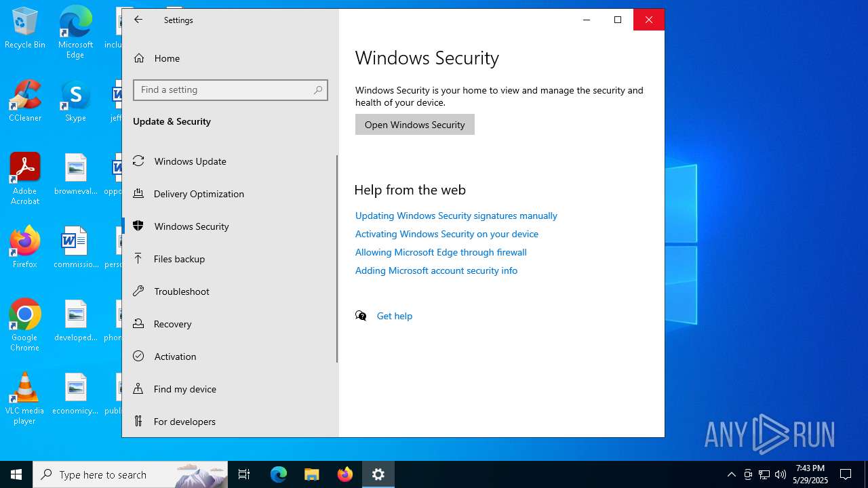Maximize the Settings window
This screenshot has width=868, height=488.
[618, 20]
